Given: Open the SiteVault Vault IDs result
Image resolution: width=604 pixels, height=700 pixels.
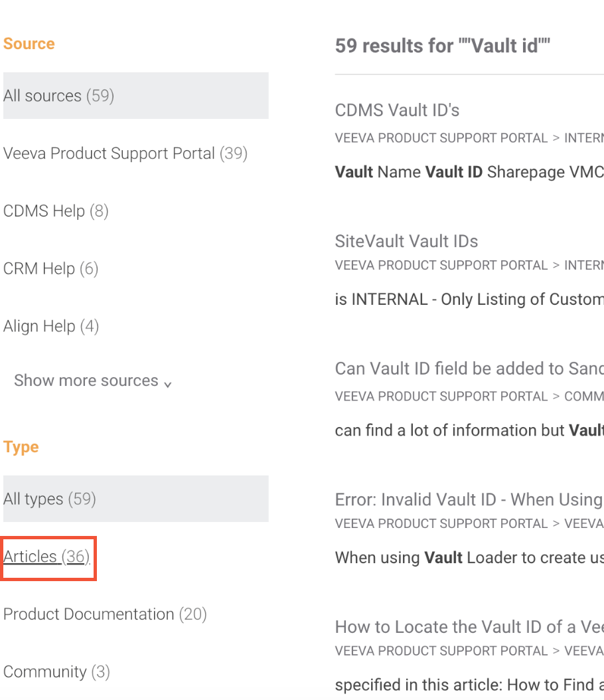Looking at the screenshot, I should 406,241.
